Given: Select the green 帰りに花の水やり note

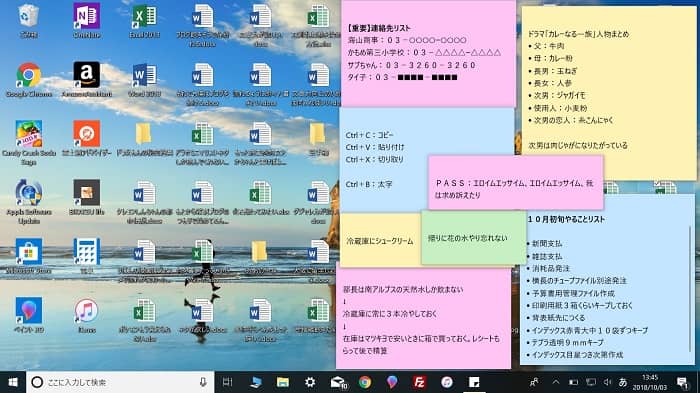Looking at the screenshot, I should [473, 238].
